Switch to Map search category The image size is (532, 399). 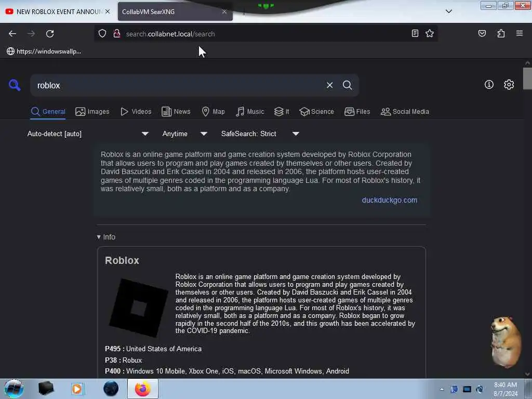[x=213, y=112]
